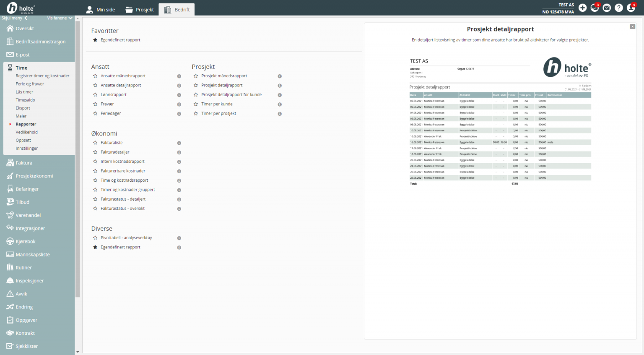Open the help question mark icon
The height and width of the screenshot is (355, 644).
pos(618,8)
